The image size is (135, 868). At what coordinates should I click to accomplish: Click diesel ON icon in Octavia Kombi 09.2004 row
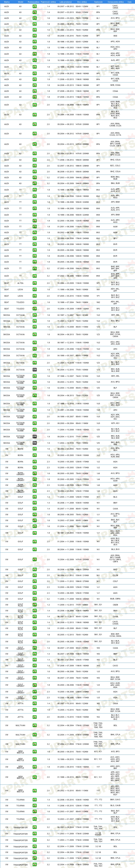(x=35, y=436)
